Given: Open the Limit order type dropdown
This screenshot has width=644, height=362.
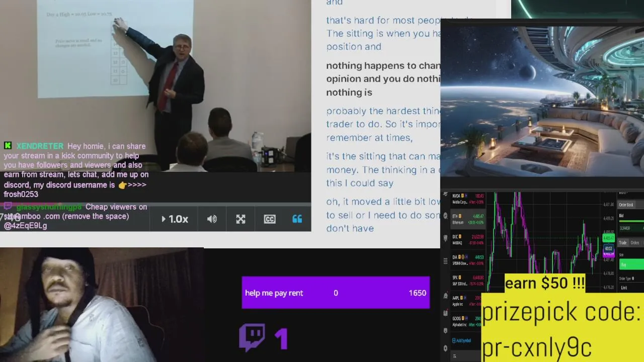Looking at the screenshot, I should point(631,288).
